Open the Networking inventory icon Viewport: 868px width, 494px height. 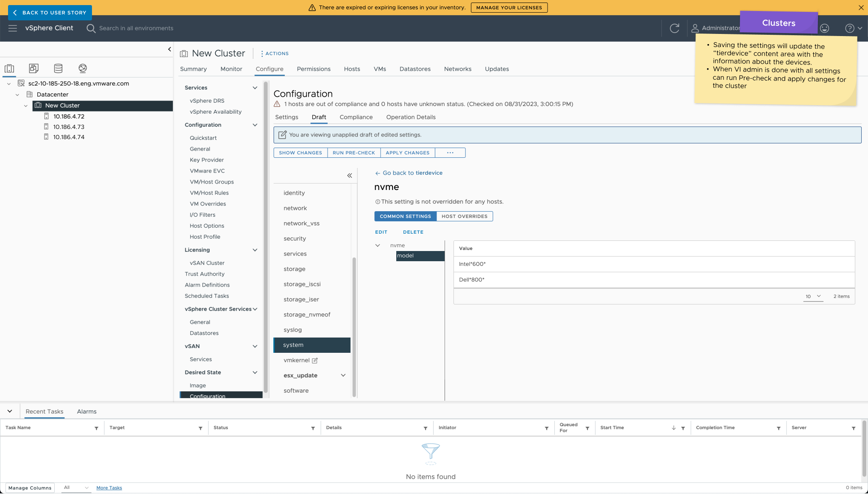83,68
